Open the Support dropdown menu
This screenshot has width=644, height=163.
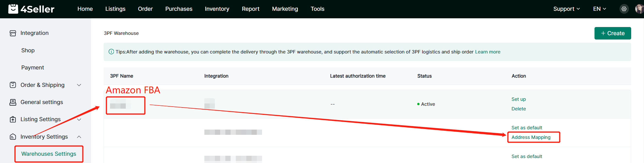click(566, 9)
